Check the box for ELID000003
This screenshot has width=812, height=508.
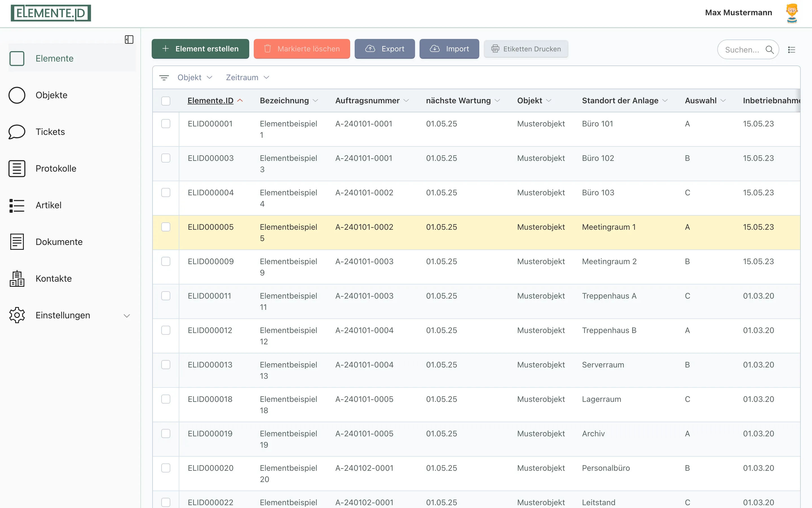(166, 158)
